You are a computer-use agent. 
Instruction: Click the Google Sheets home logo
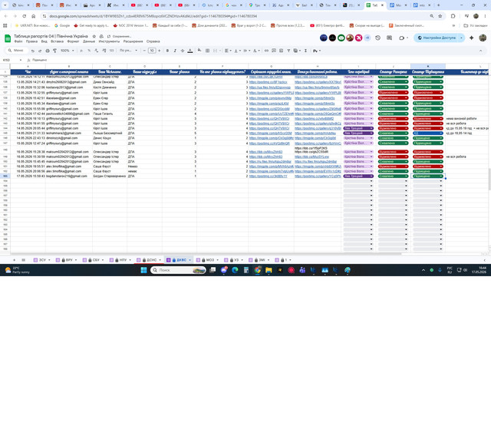pos(8,38)
